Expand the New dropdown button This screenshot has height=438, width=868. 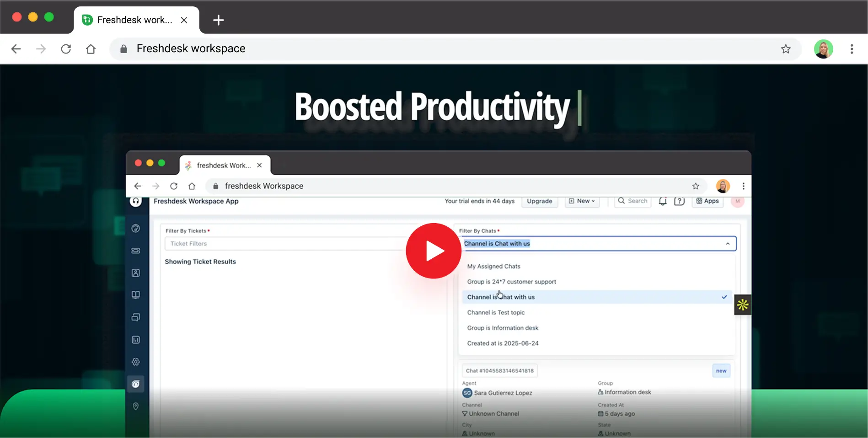pos(582,201)
